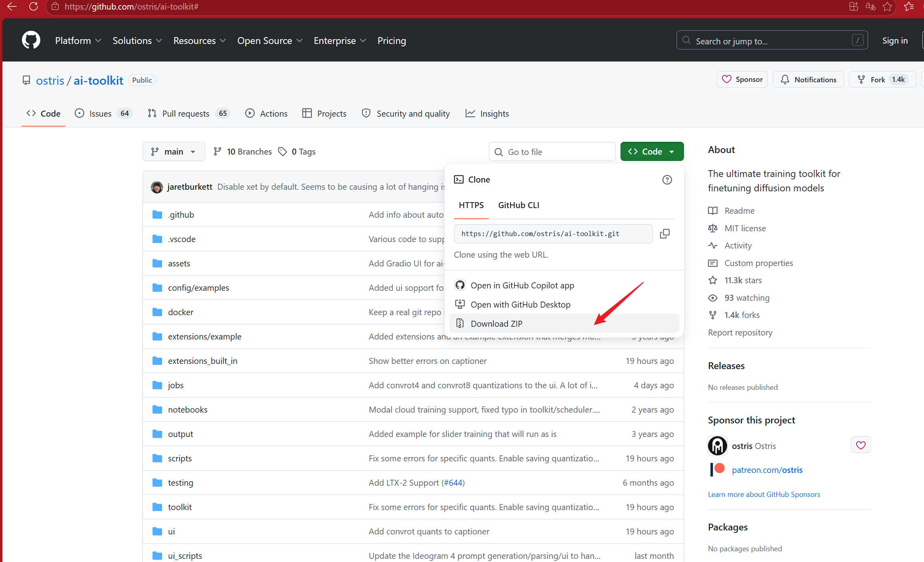Click jaretburkett's avatar image

point(157,187)
